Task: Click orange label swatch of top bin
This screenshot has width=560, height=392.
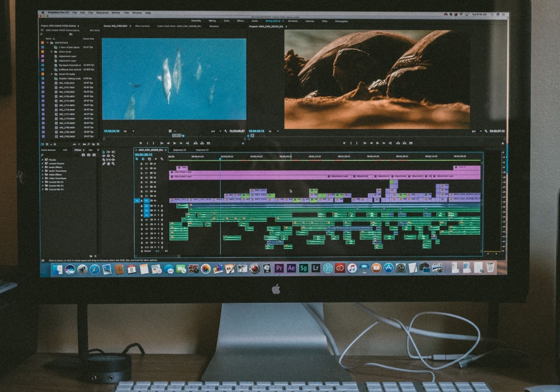Action: coord(43,43)
